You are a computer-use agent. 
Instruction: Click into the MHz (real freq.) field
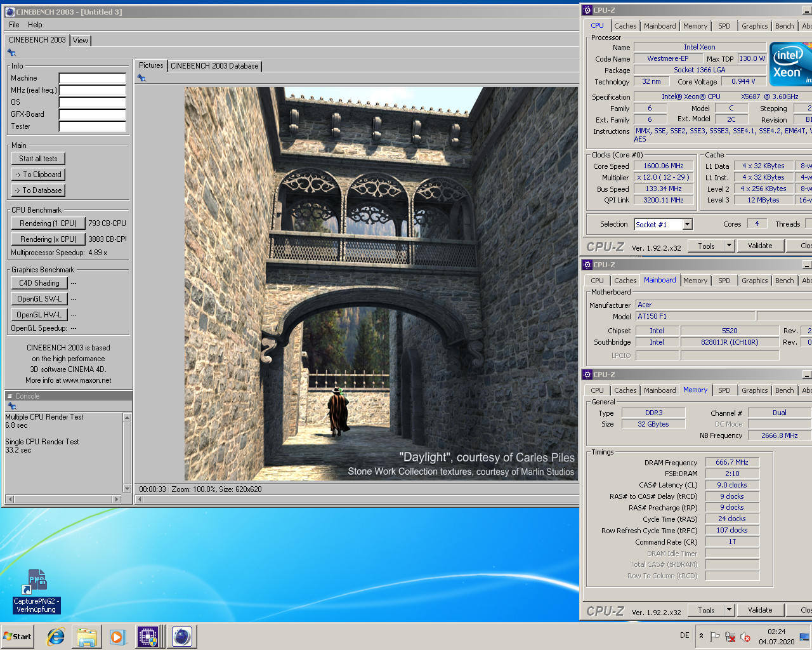(93, 90)
